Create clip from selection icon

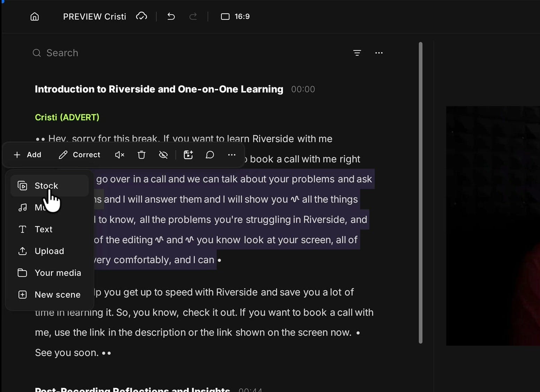point(188,155)
